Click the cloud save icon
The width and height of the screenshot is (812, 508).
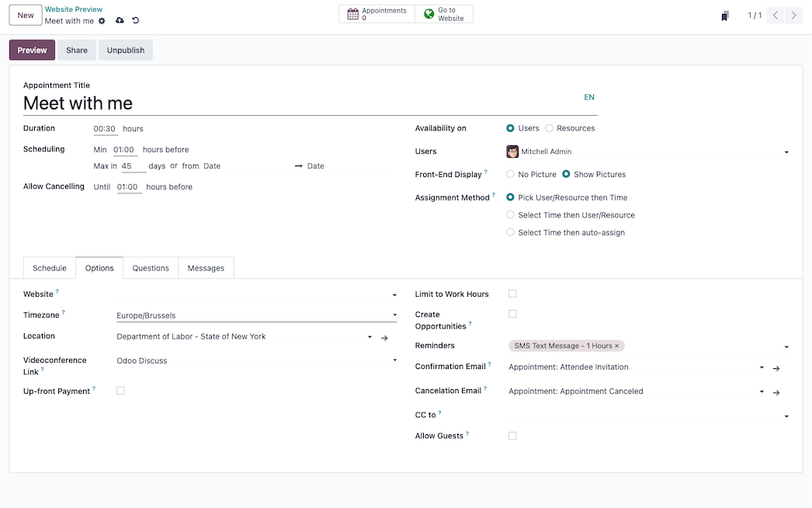pos(120,21)
